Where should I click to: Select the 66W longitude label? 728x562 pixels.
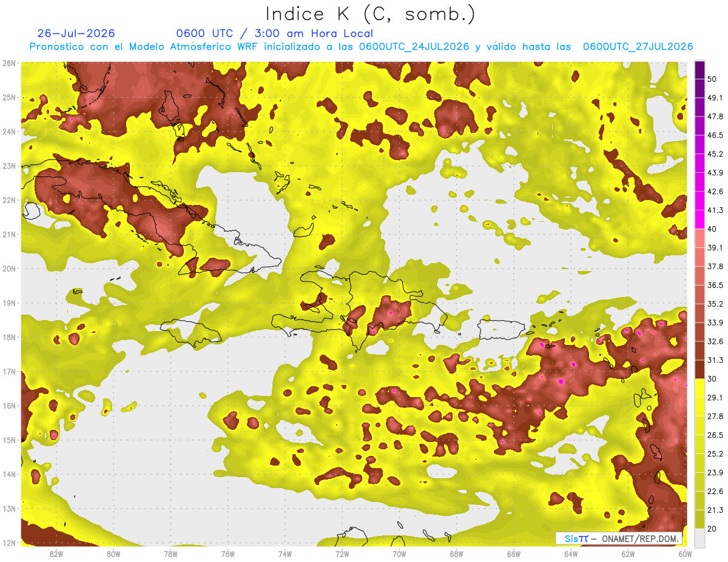tap(514, 554)
